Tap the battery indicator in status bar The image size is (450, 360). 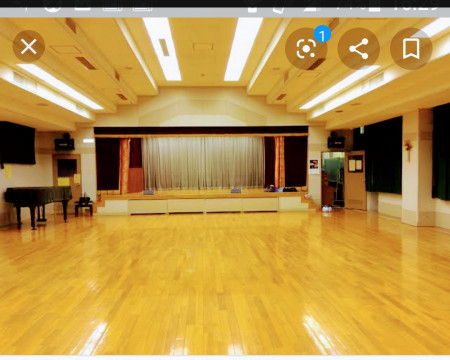point(374,7)
